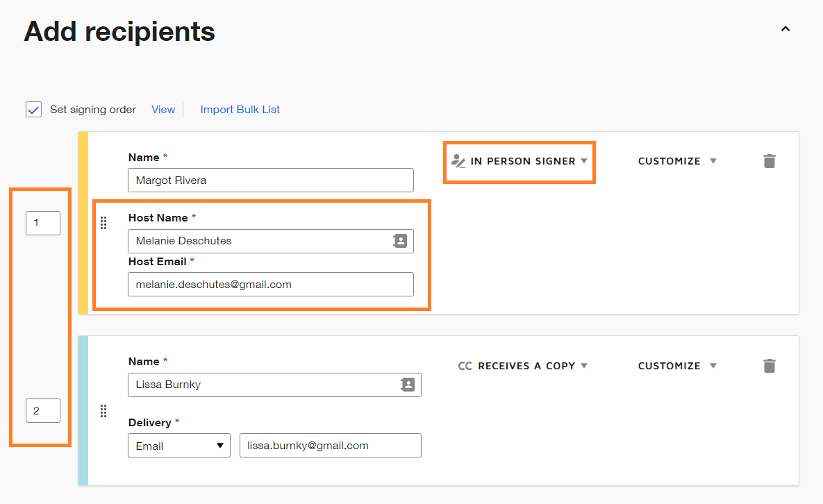
Task: Click the in-person signer pen icon
Action: [x=458, y=160]
